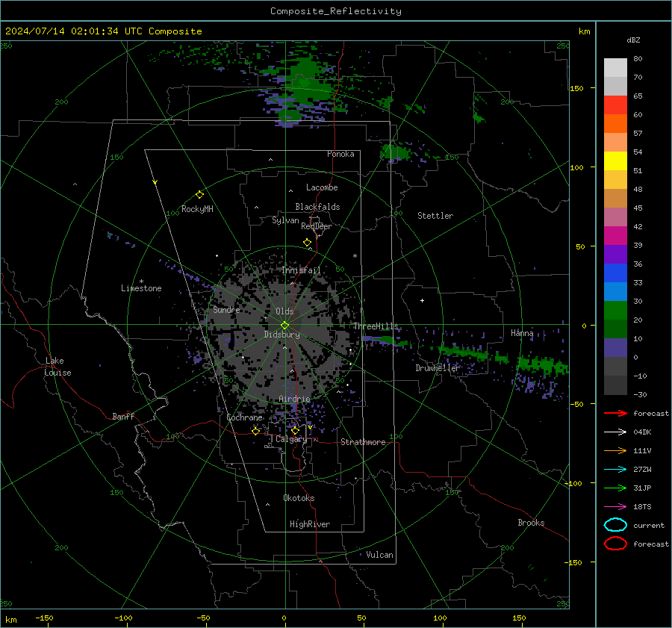Click the ThreeHills label

coord(376,326)
